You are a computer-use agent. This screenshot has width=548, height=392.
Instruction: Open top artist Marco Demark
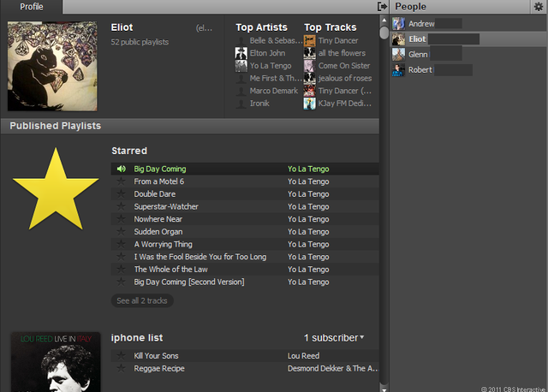[x=274, y=91]
